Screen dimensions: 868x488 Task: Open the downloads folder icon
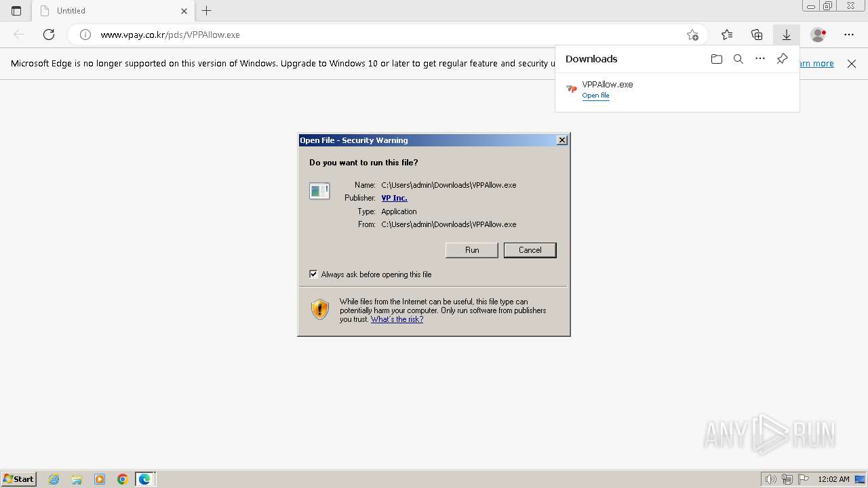717,59
